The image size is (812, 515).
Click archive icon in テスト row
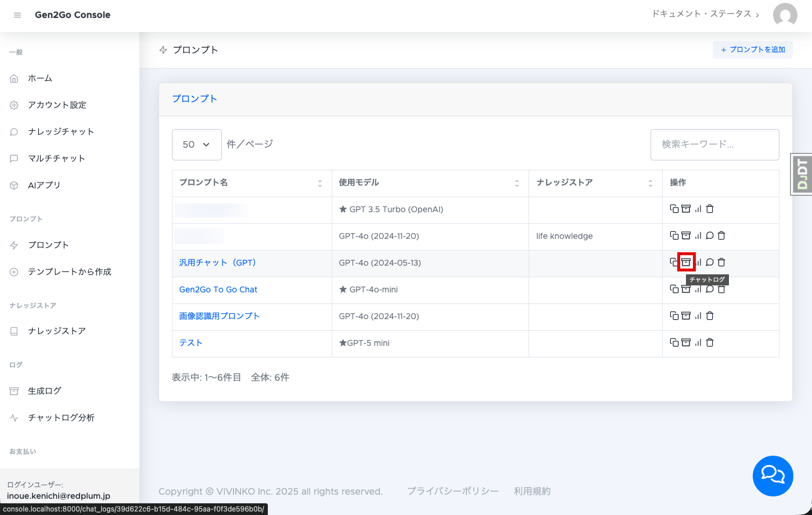[686, 342]
